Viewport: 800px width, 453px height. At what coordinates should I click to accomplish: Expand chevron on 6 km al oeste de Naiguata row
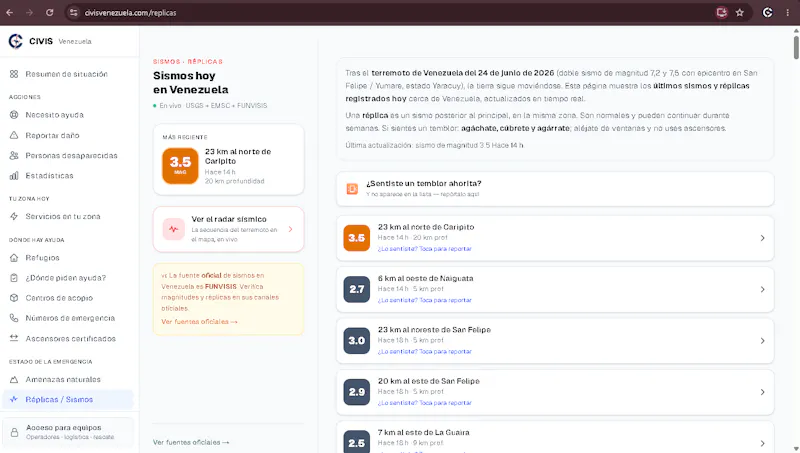tap(762, 289)
